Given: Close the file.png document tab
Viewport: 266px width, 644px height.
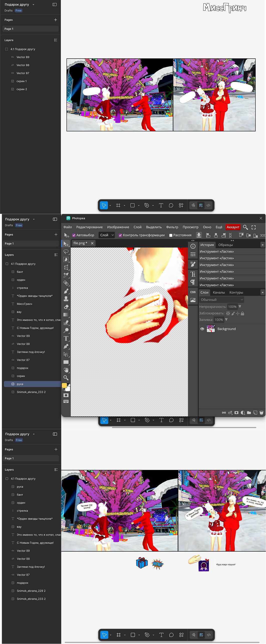Looking at the screenshot, I should coord(92,243).
